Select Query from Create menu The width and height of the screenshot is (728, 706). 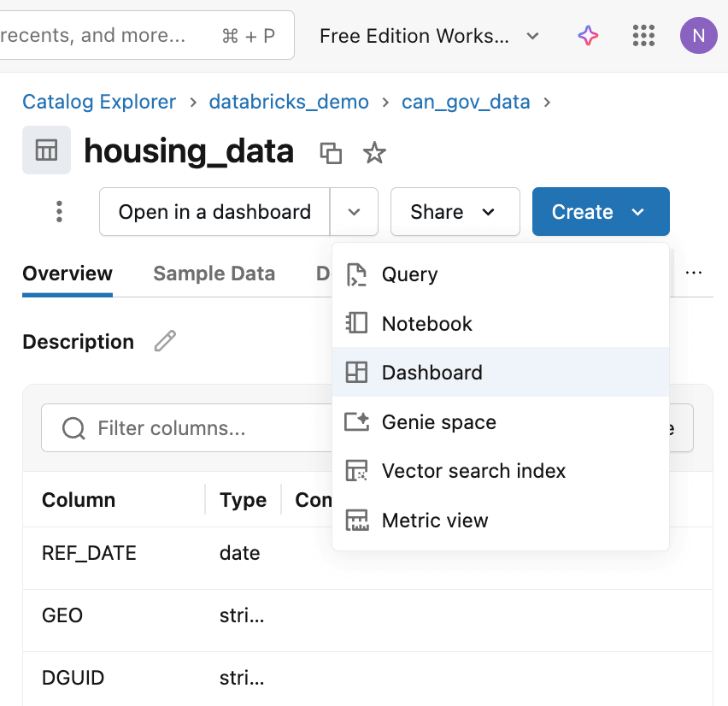coord(409,274)
